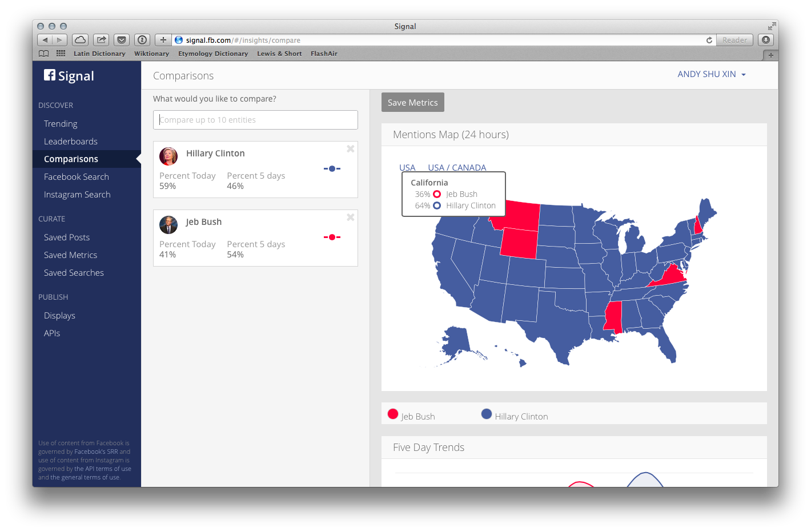Open Leaderboards in the sidebar

71,142
